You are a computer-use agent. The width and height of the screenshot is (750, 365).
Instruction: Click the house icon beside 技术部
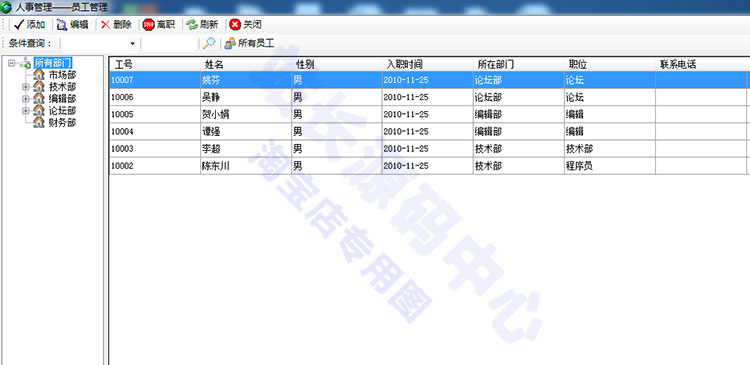pos(39,87)
